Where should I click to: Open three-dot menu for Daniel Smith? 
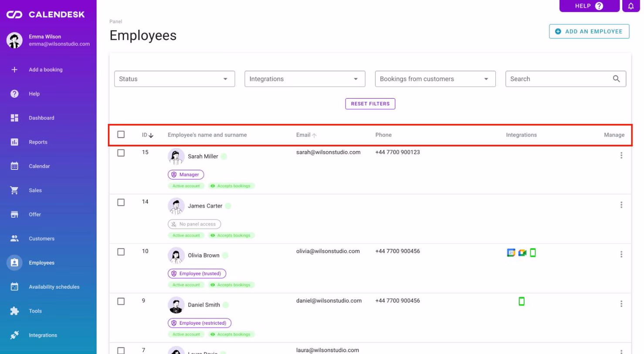(621, 304)
